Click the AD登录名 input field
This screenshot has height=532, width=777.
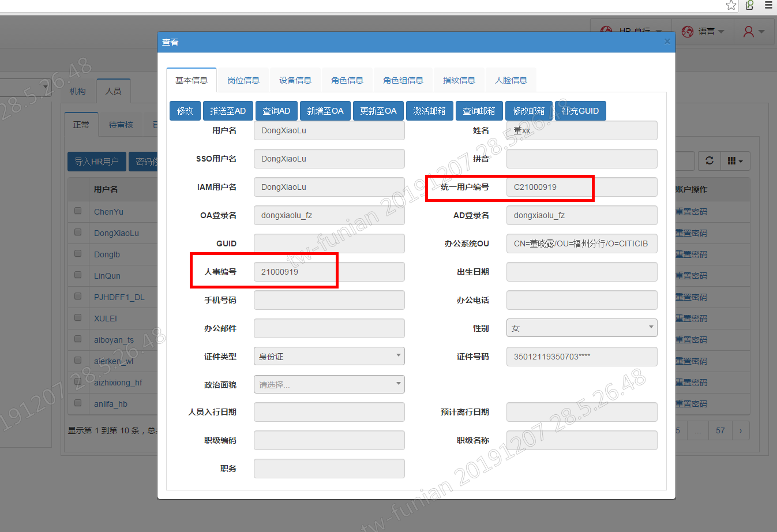click(x=581, y=215)
